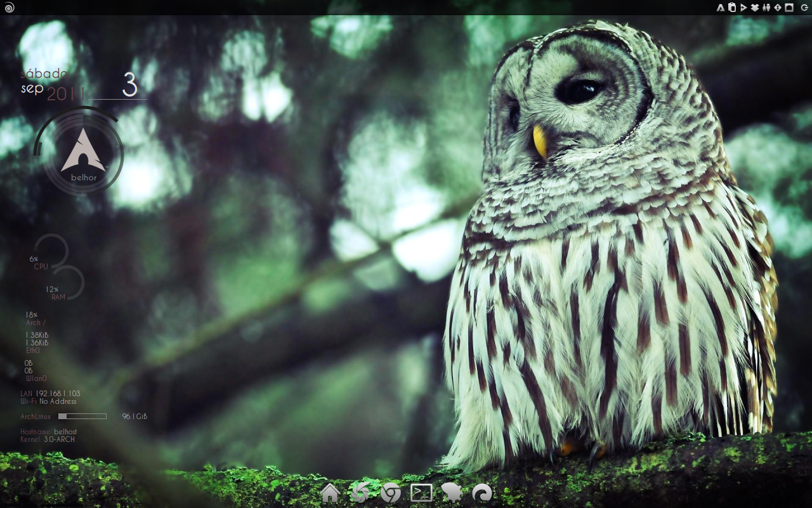Viewport: 812px width, 508px height.
Task: Click the swirl dock icon
Action: point(482,493)
